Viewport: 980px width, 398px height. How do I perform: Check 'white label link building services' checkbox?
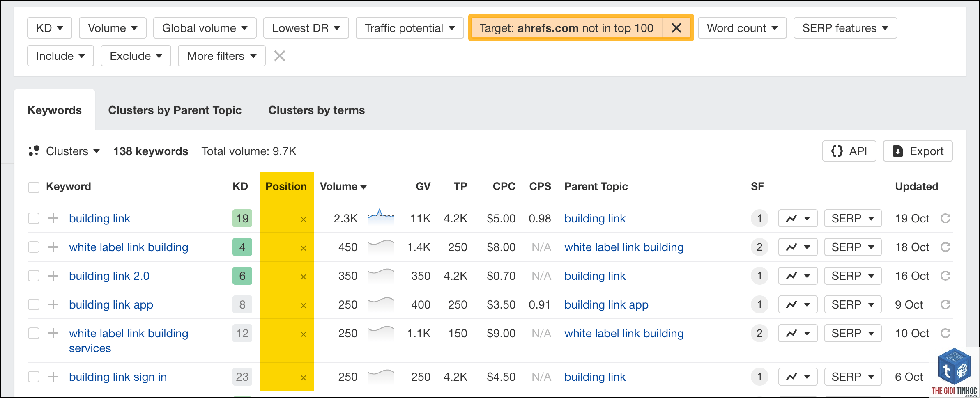[34, 333]
